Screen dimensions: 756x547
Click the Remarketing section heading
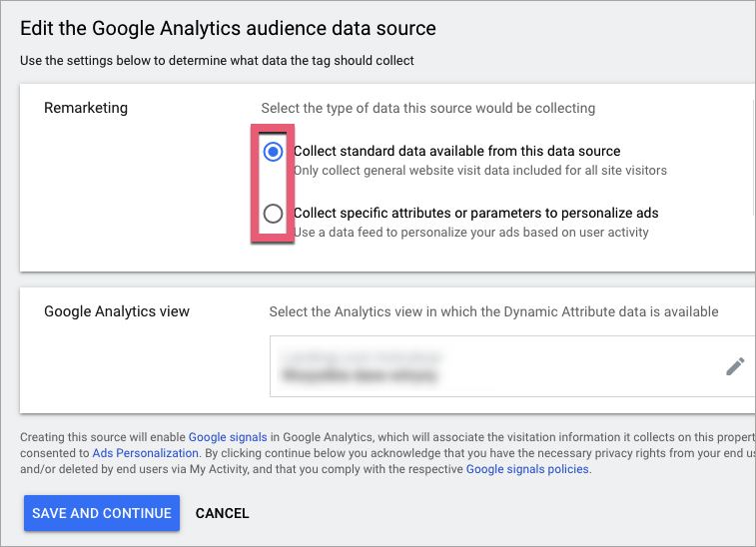86,108
